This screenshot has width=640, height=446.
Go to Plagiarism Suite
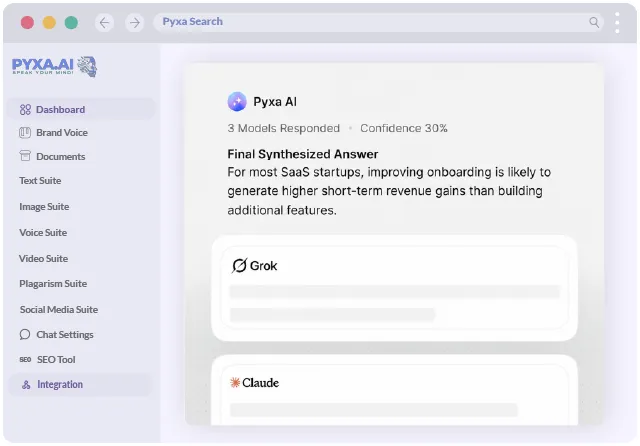click(53, 284)
